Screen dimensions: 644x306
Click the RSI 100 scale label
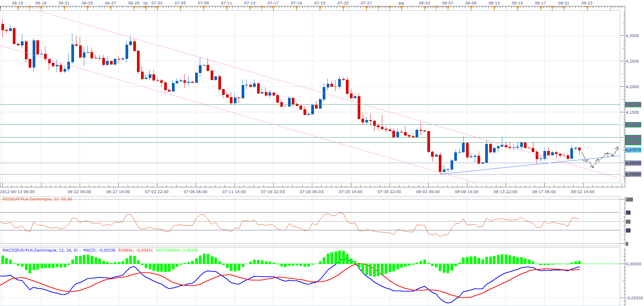click(x=629, y=199)
